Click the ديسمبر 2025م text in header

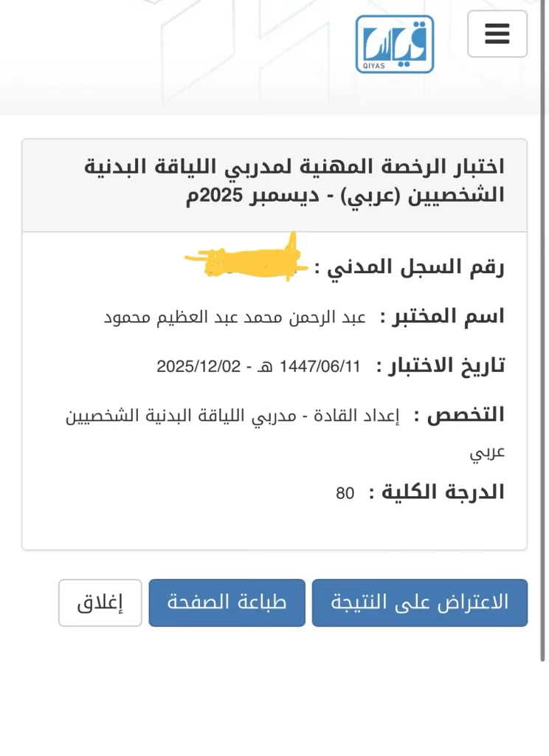click(x=252, y=196)
